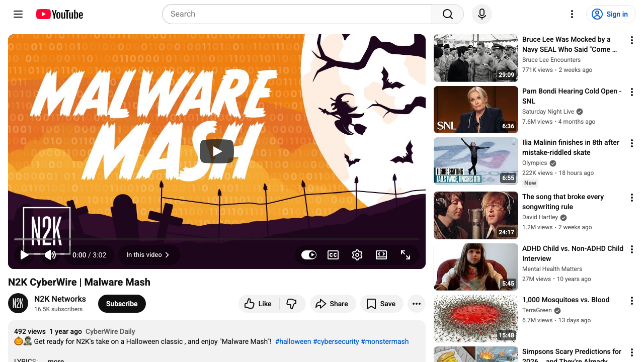Open options menu for Simpsons Scary Predictions

click(x=632, y=352)
